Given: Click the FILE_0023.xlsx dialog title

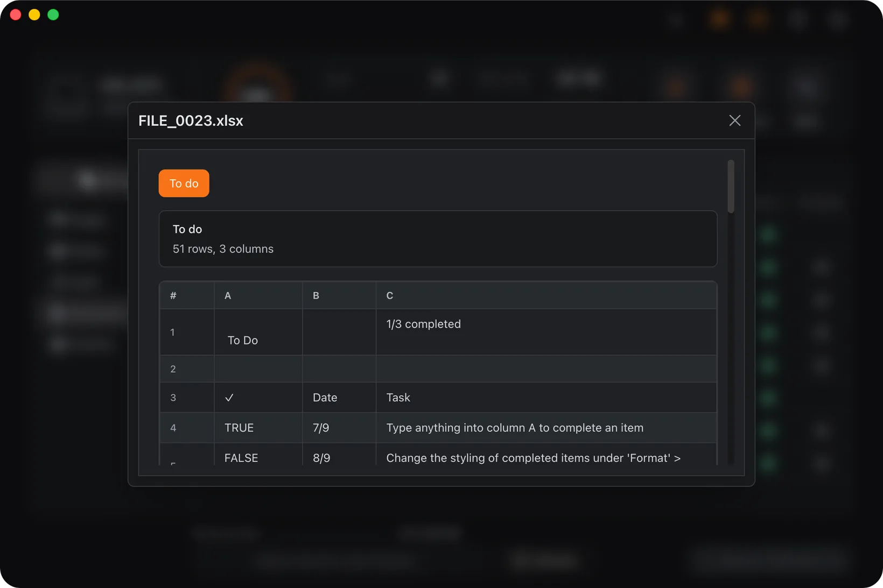Looking at the screenshot, I should pyautogui.click(x=191, y=121).
